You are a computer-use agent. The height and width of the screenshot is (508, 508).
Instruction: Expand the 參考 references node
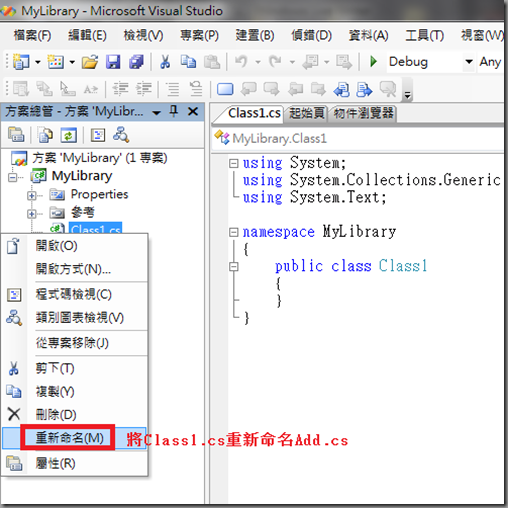coord(32,213)
